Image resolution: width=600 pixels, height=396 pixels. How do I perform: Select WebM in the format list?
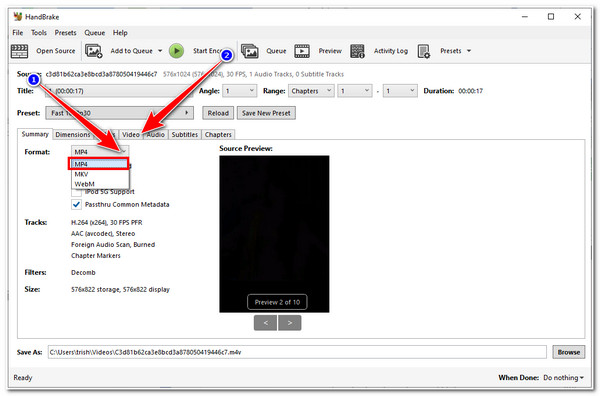[x=100, y=184]
